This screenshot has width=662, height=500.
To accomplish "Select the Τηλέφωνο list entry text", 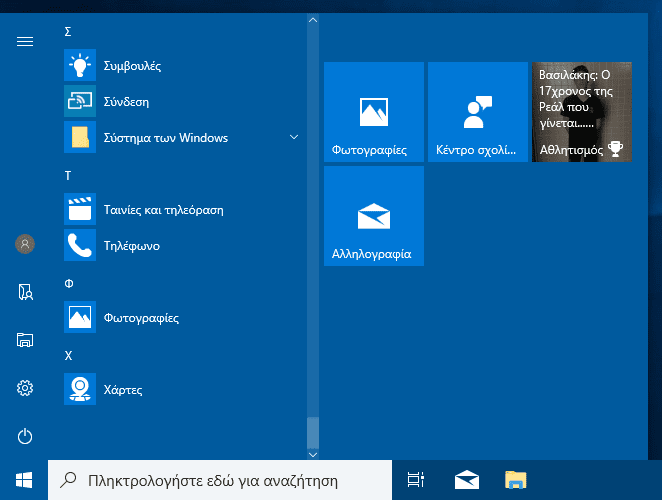I will (132, 246).
